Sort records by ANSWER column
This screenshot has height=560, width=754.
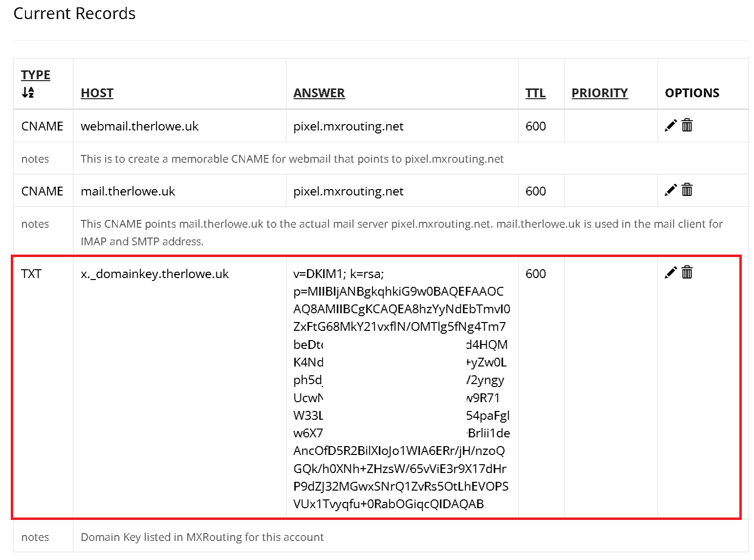(x=319, y=93)
